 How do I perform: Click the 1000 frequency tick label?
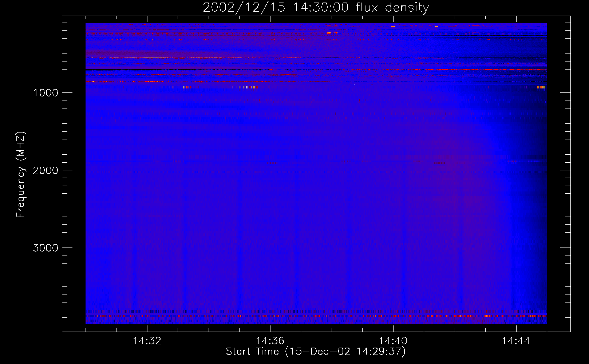pos(46,93)
